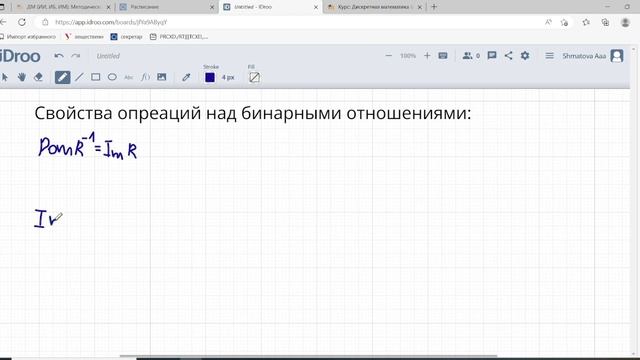Activate the eyedropper color picker
Viewport: 640px width, 360px height.
(x=186, y=77)
